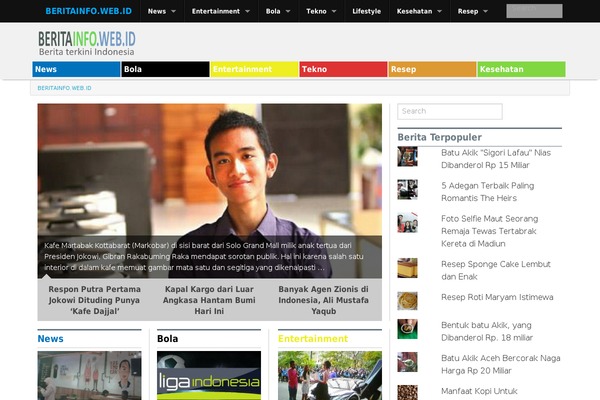
Task: Open the yellow Entertainment section heading
Action: click(x=313, y=339)
